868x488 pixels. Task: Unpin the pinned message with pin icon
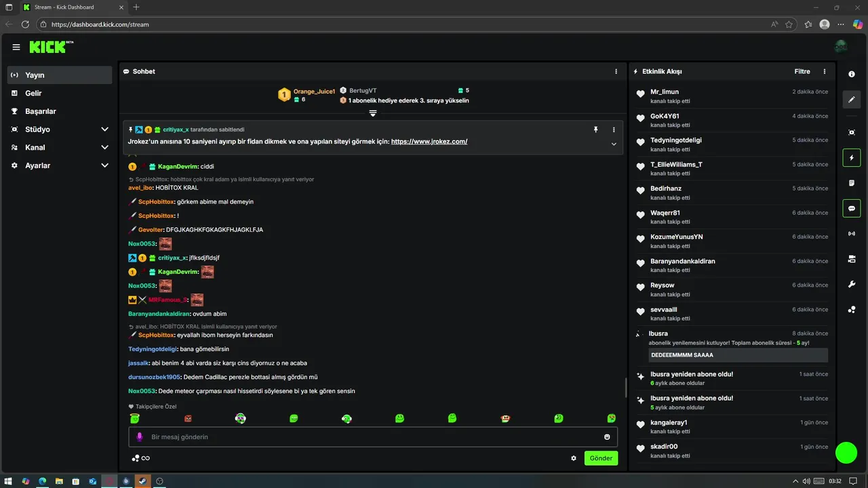pyautogui.click(x=596, y=129)
